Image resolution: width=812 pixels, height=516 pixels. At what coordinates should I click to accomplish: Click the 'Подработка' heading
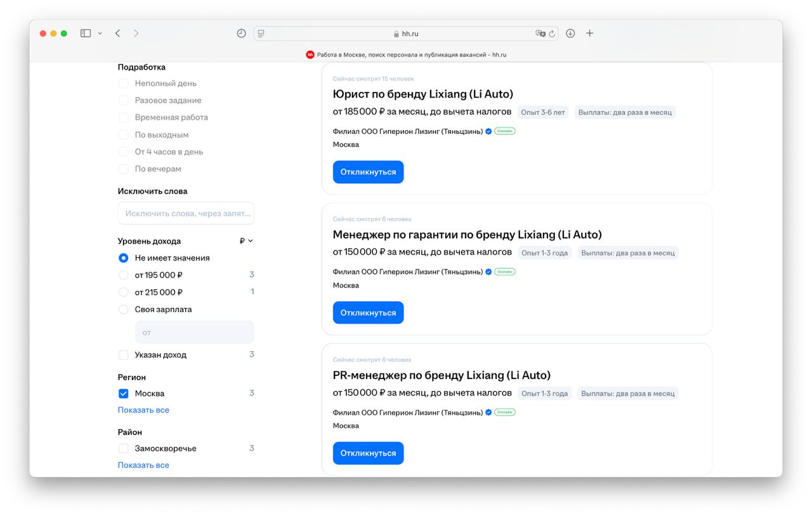pos(141,67)
